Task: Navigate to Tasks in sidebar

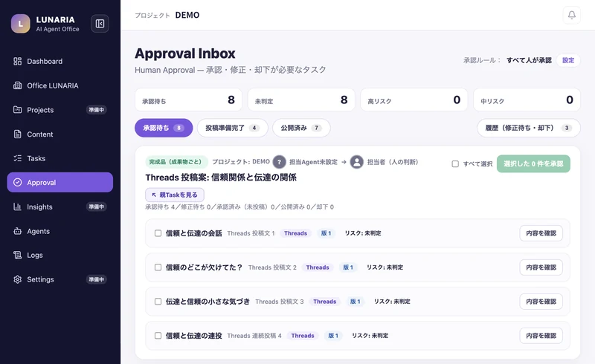Action: pos(60,158)
